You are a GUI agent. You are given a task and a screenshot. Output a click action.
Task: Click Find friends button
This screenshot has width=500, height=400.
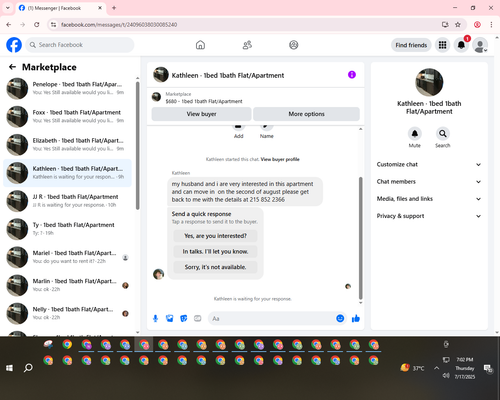411,45
